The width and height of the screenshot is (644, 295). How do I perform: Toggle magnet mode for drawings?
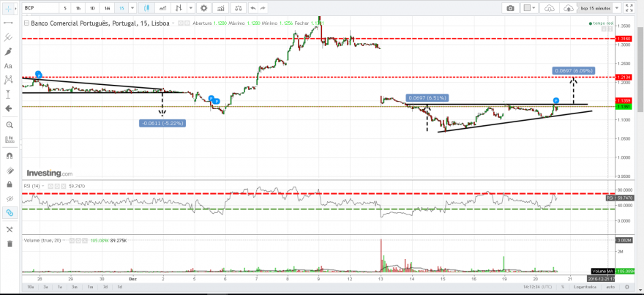8,156
